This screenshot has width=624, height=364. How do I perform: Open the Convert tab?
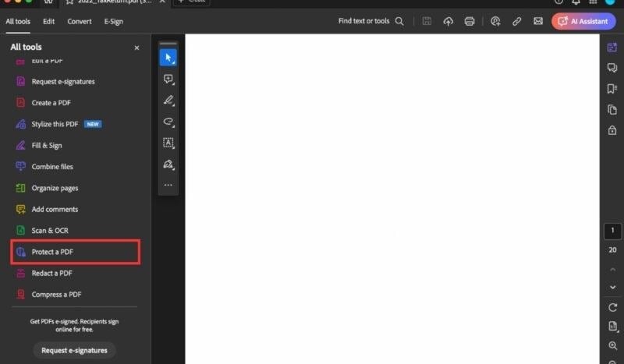pos(80,22)
